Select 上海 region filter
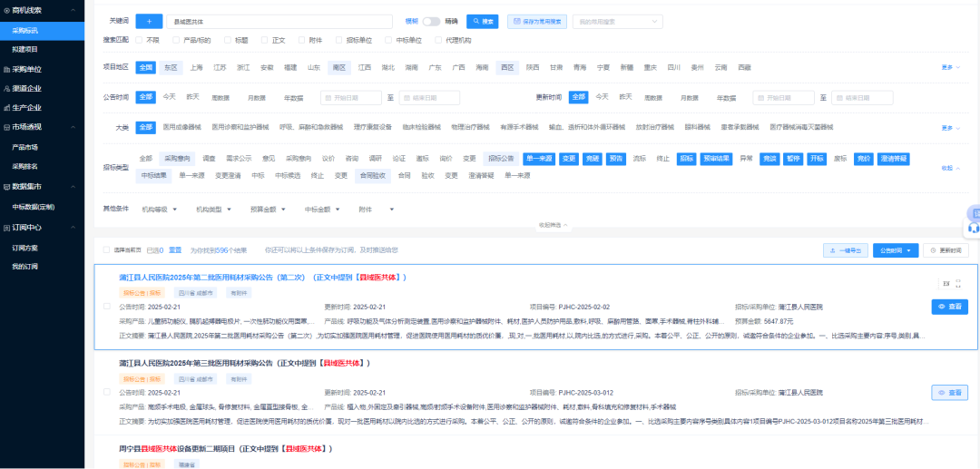The width and height of the screenshot is (980, 469). tap(196, 67)
